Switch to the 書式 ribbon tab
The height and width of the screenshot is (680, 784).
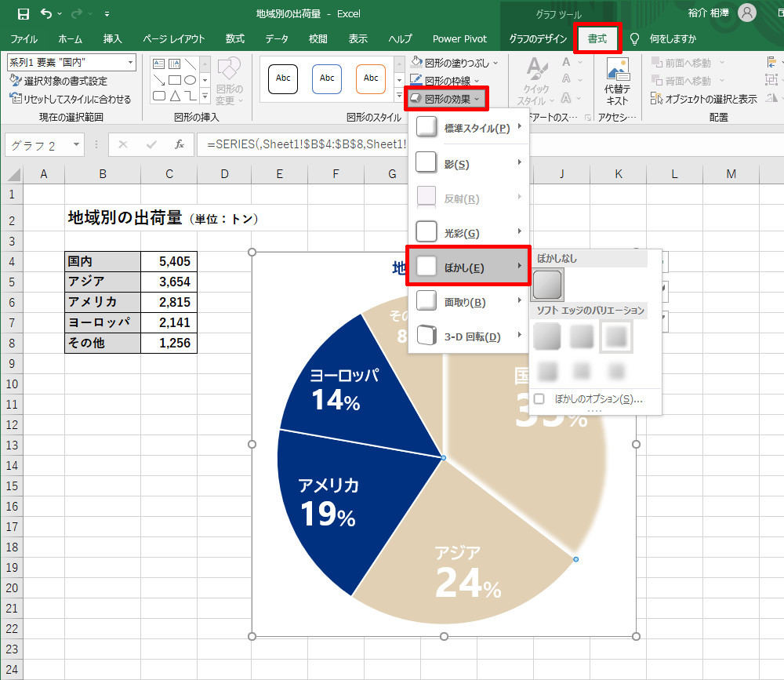pos(597,38)
